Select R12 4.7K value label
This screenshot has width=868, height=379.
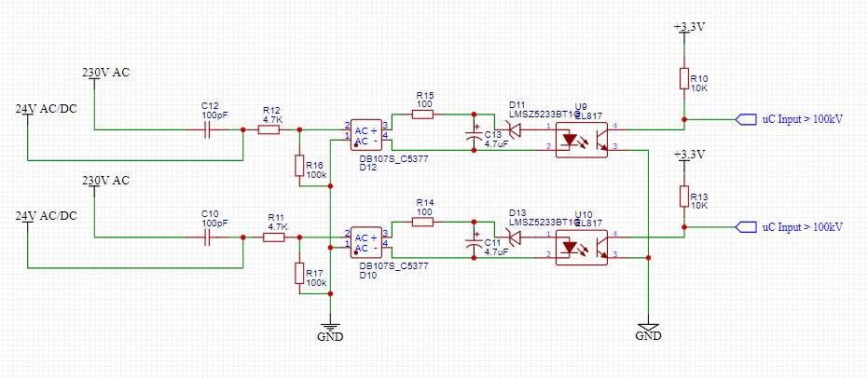273,119
